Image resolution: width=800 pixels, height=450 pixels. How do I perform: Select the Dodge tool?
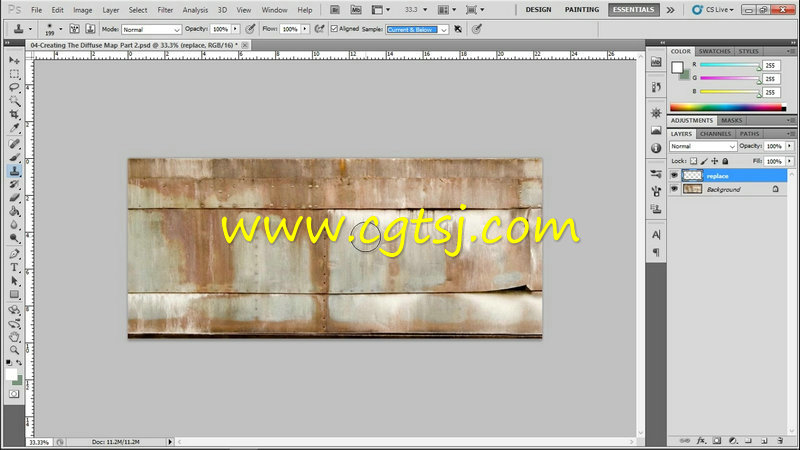[14, 238]
